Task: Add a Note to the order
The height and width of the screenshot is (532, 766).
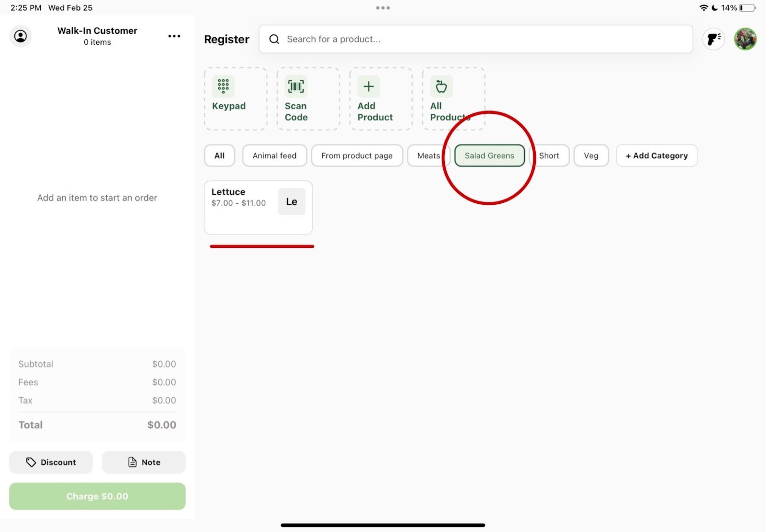Action: pyautogui.click(x=144, y=462)
